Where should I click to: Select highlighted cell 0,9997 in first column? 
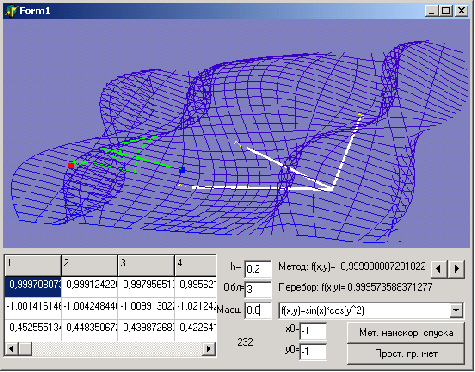[33, 286]
